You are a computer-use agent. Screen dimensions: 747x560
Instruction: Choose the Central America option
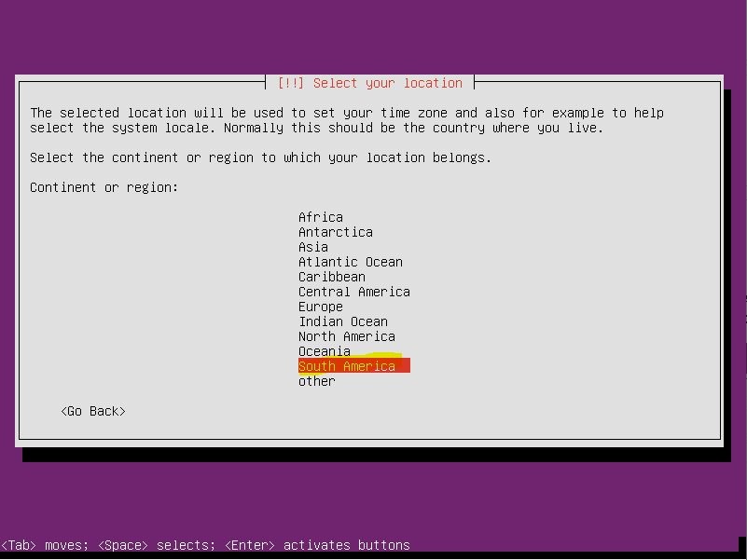point(353,292)
